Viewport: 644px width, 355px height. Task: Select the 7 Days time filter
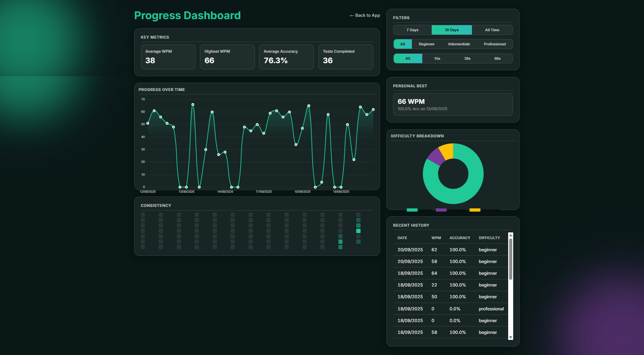(412, 30)
